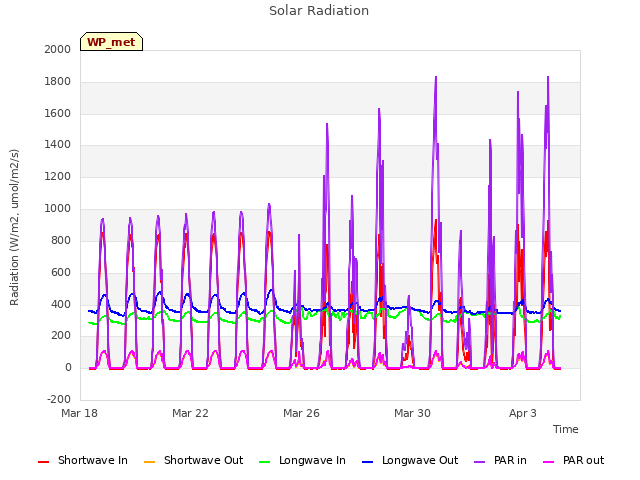Click the 200 y-axis tick label
Image resolution: width=640 pixels, height=480 pixels.
[61, 336]
